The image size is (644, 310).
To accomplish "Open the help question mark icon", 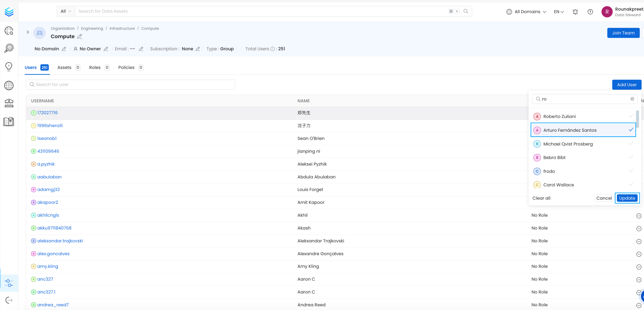I will point(590,12).
